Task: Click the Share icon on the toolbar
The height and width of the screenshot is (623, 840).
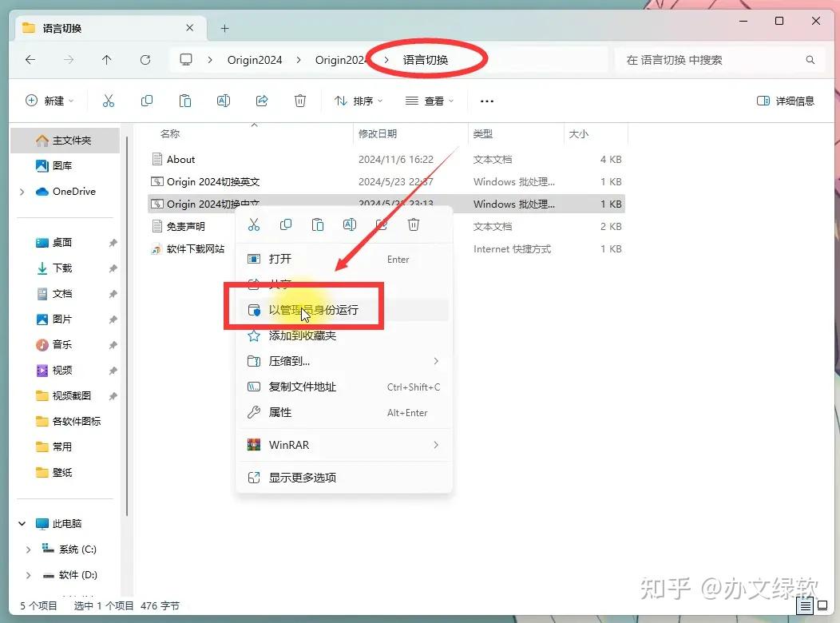Action: (x=262, y=101)
